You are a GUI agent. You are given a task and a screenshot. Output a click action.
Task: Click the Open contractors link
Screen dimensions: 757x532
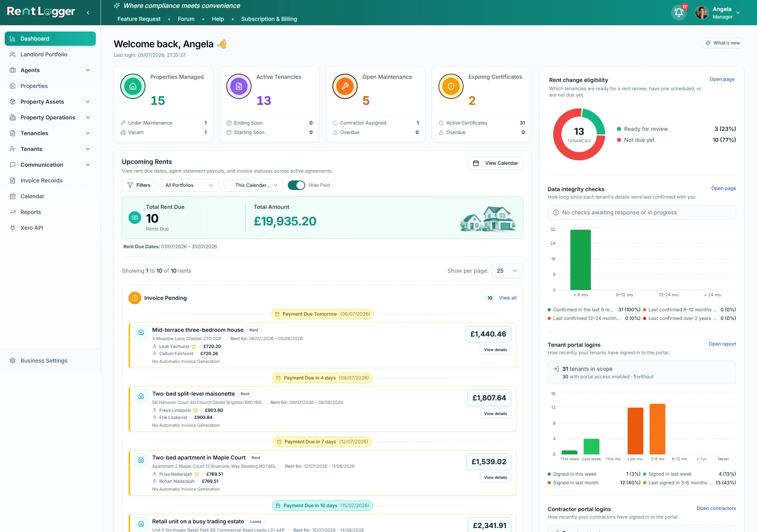point(716,508)
